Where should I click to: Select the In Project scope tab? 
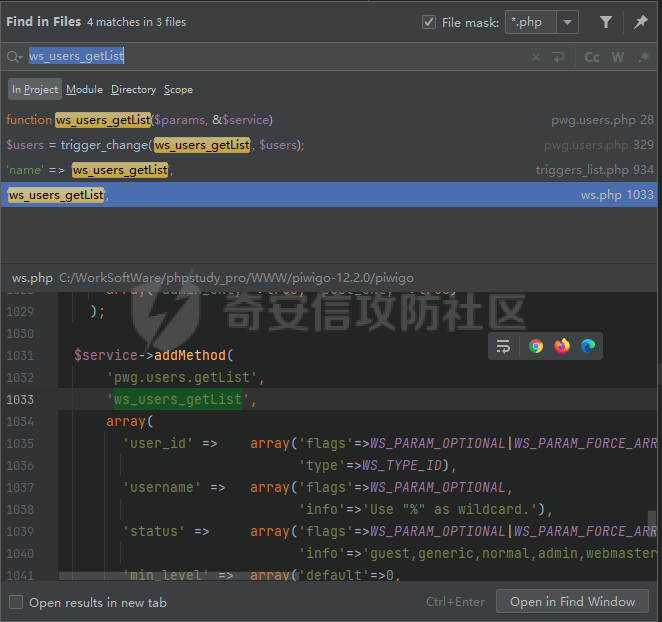[x=35, y=90]
